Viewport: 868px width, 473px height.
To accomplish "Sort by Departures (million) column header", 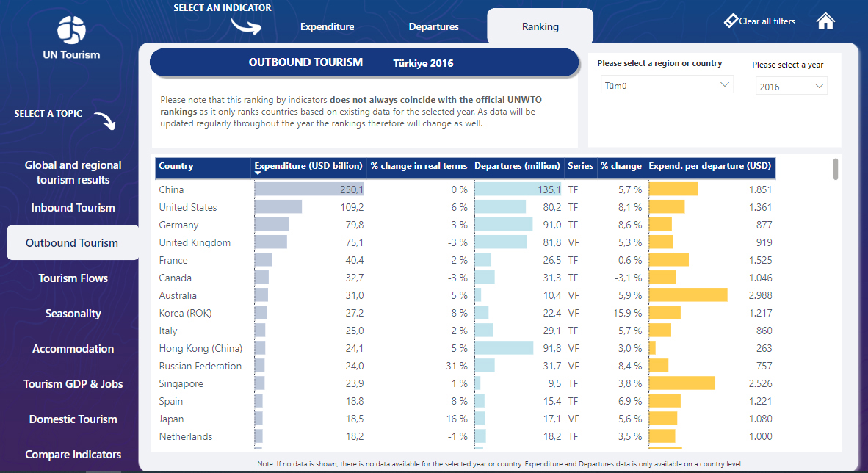I will point(517,166).
